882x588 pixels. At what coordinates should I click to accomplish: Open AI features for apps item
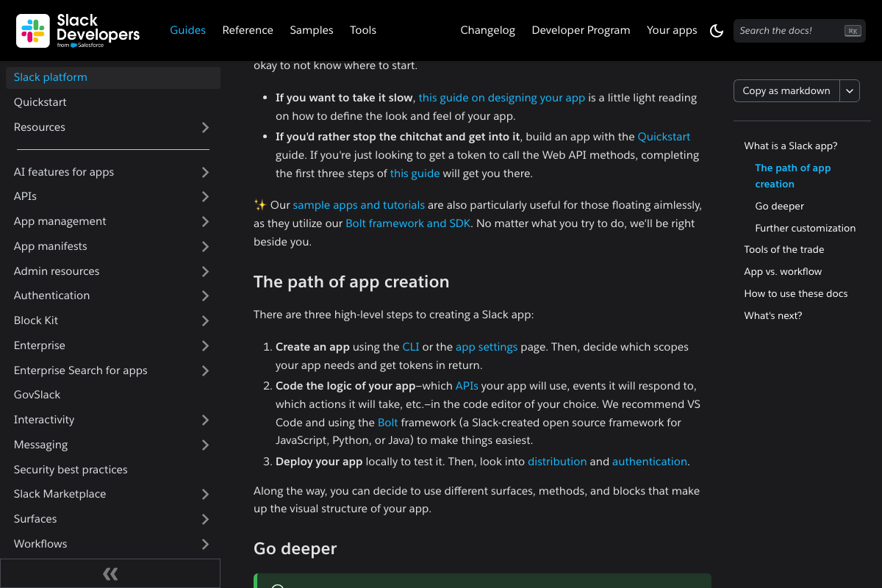point(64,172)
